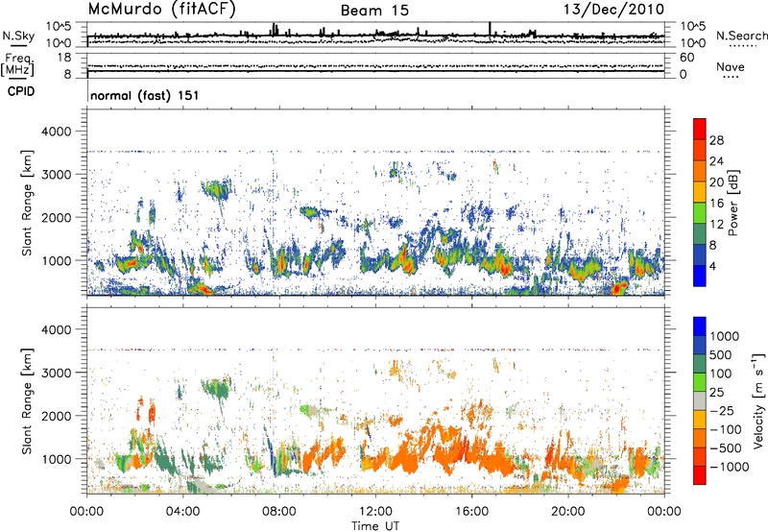Click the 'Time UT' axis title
The width and height of the screenshot is (768, 532).
(375, 526)
